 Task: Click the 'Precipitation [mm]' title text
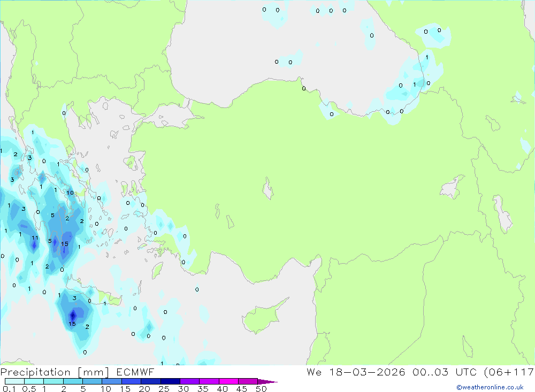click(55, 372)
